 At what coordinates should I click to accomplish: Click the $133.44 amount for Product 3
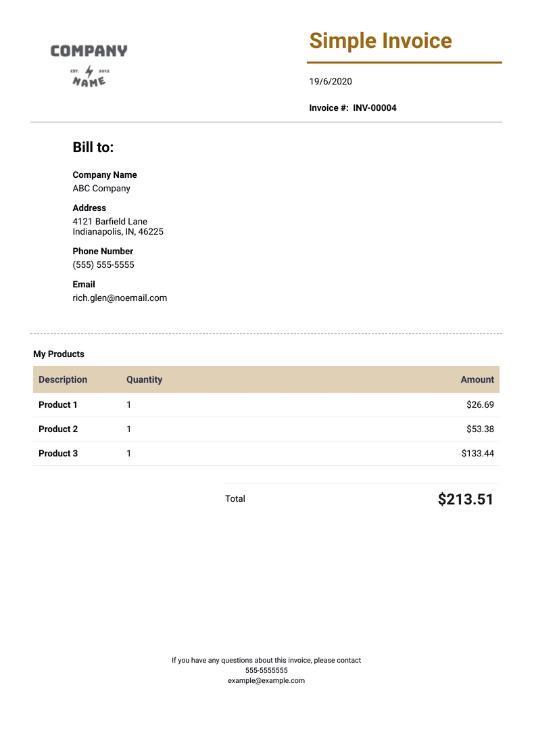(478, 454)
